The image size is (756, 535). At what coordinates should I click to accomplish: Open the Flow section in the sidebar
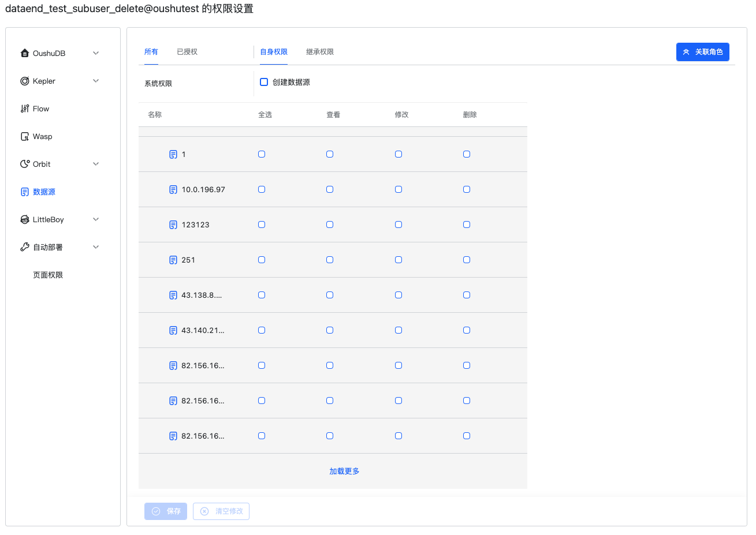pyautogui.click(x=24, y=109)
